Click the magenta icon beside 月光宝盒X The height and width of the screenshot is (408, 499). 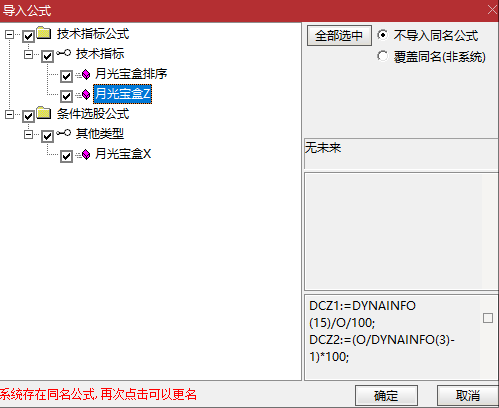click(x=86, y=154)
